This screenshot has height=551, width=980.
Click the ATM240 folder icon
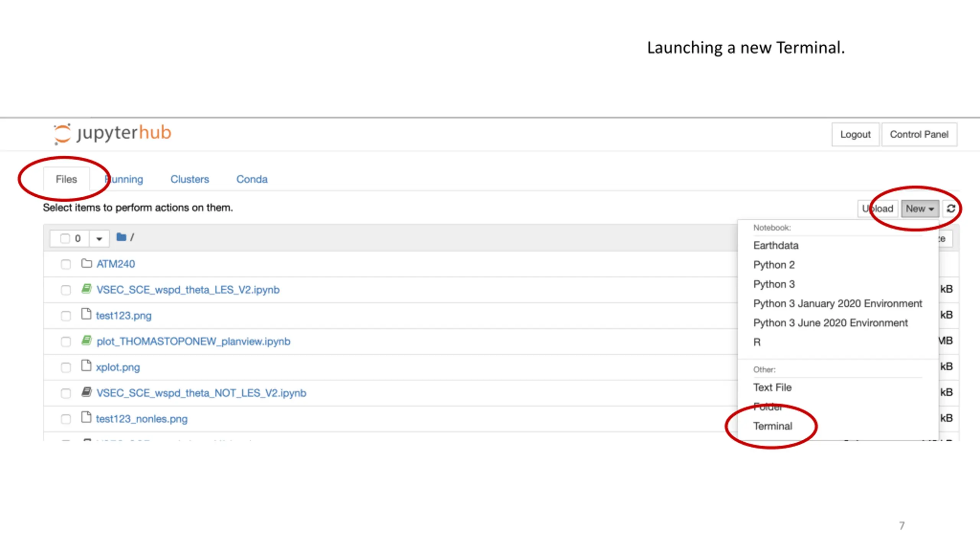point(87,264)
